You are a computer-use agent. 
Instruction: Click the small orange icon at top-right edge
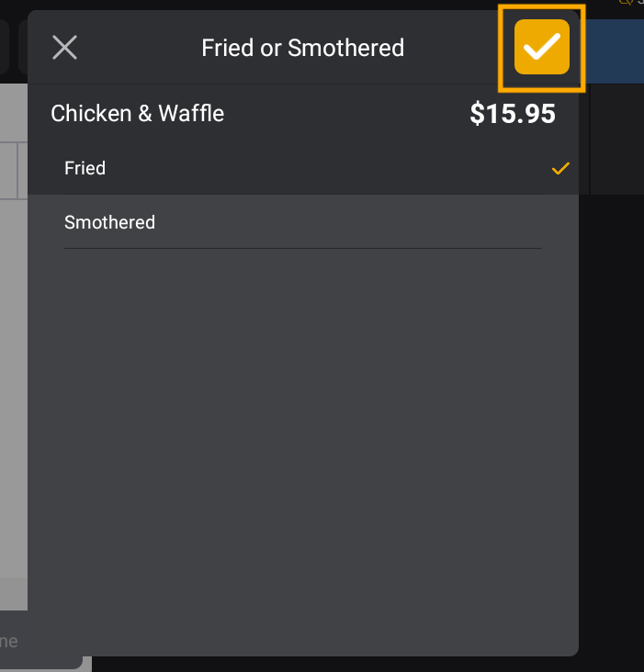(627, 3)
